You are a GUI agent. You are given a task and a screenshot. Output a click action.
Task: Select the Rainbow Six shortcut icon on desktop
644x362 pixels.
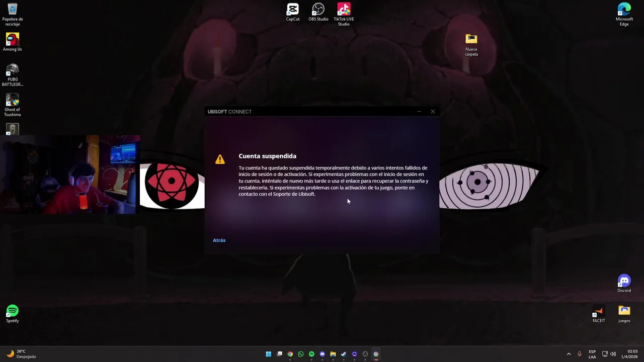click(13, 129)
